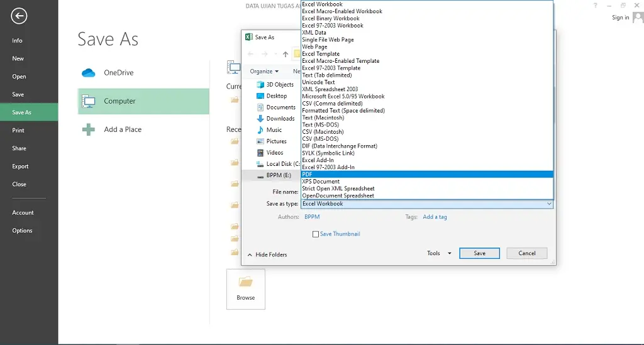Choose PDF from the file type list
The height and width of the screenshot is (345, 644).
tap(427, 174)
